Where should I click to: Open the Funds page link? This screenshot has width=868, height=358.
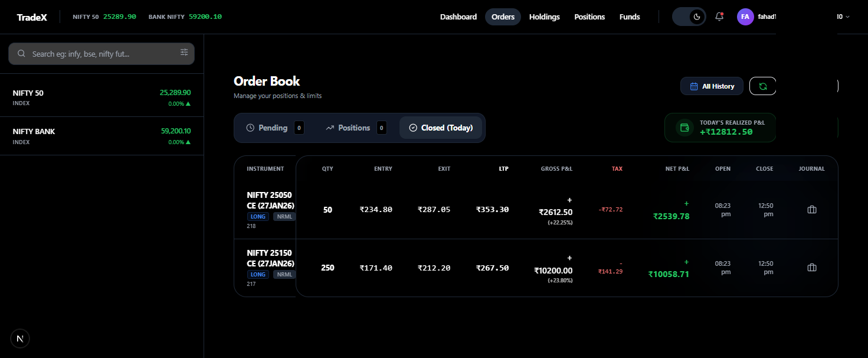(629, 17)
